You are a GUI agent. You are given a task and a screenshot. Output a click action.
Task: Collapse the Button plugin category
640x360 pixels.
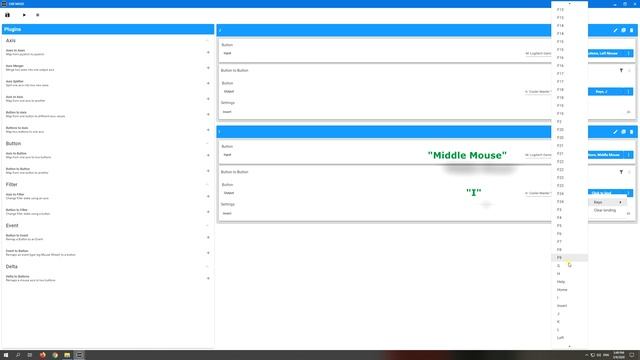pyautogui.click(x=207, y=144)
